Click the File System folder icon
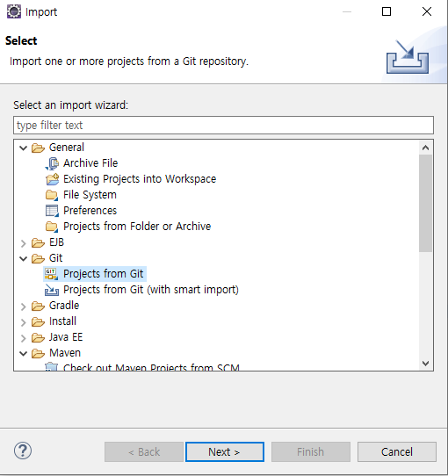Screen dimensions: 448x476 pos(51,195)
